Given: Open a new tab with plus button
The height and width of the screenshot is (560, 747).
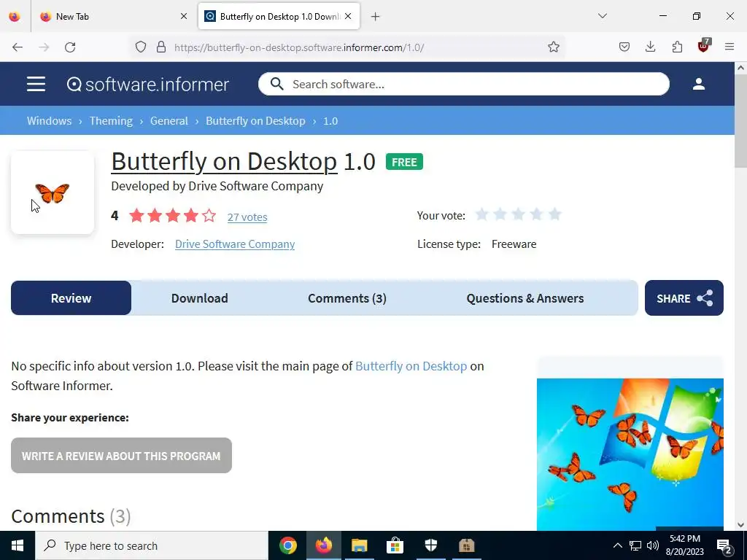Looking at the screenshot, I should pos(376,17).
